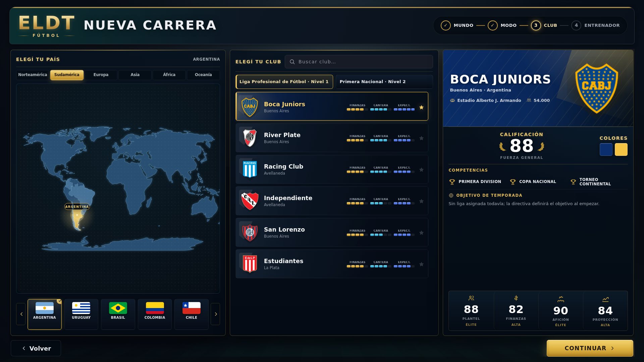Show previous countries with left arrow
This screenshot has height=362, width=644.
pyautogui.click(x=21, y=314)
